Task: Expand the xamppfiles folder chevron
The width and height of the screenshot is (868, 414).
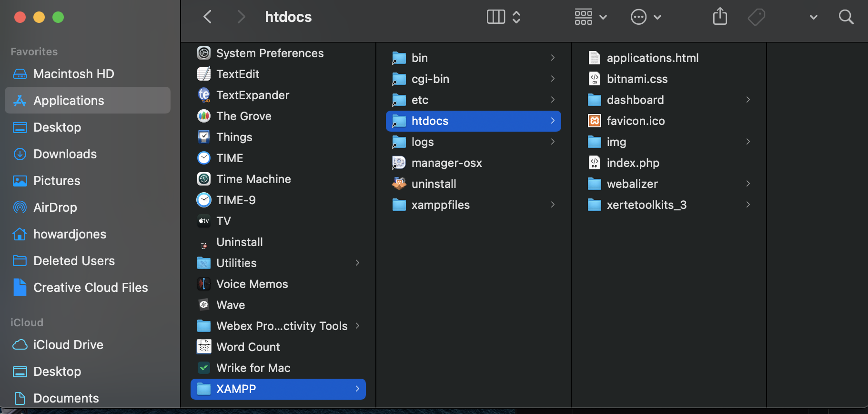Action: 553,205
